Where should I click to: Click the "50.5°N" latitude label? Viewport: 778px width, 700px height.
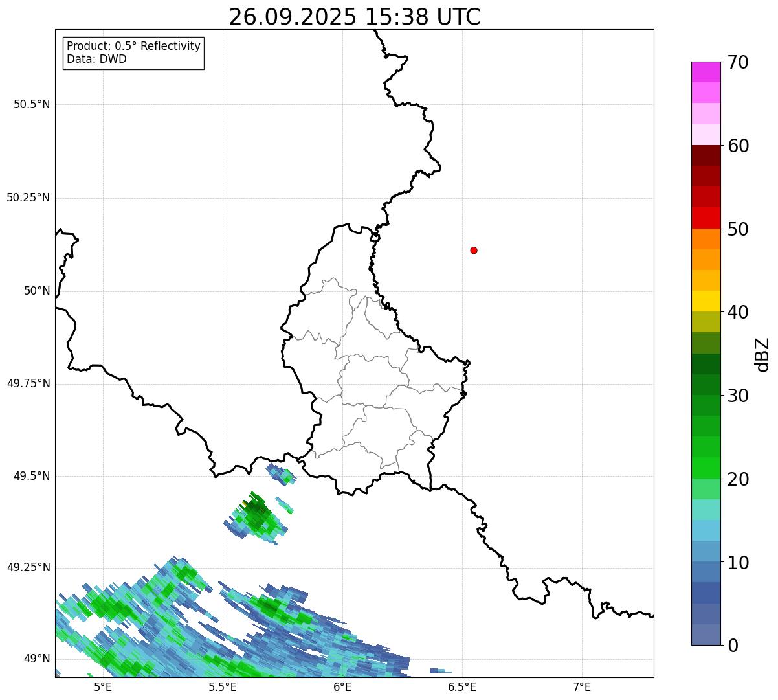pyautogui.click(x=32, y=104)
